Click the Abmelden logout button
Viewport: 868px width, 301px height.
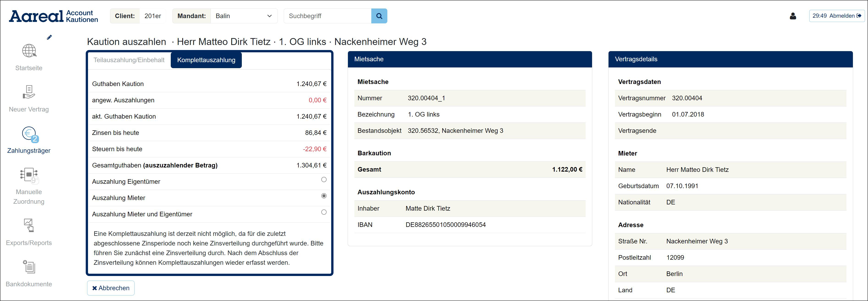[837, 16]
